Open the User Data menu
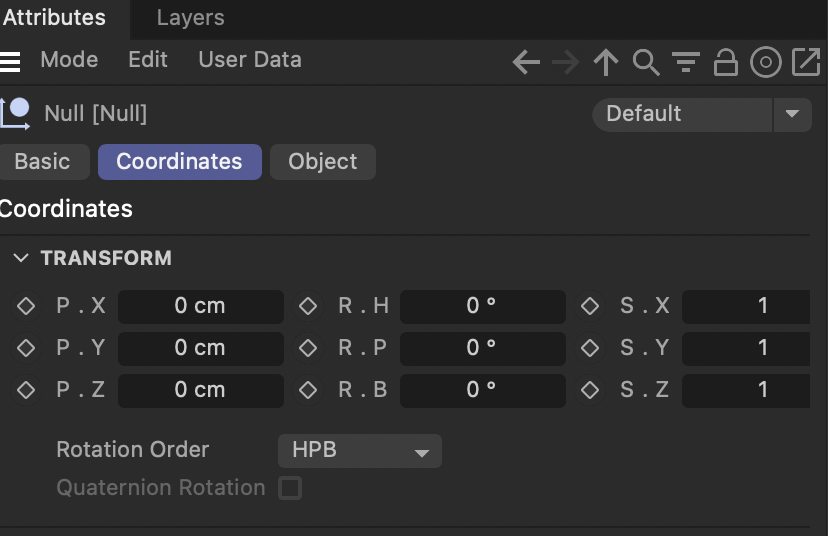The image size is (828, 536). (249, 60)
